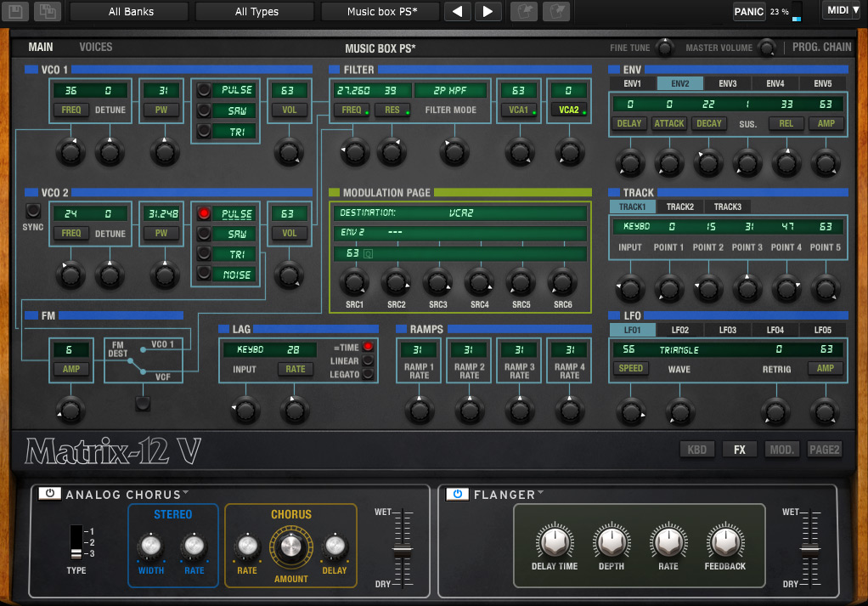Viewport: 868px width, 606px height.
Task: Click the Track POINT 3 knob
Action: coord(747,288)
